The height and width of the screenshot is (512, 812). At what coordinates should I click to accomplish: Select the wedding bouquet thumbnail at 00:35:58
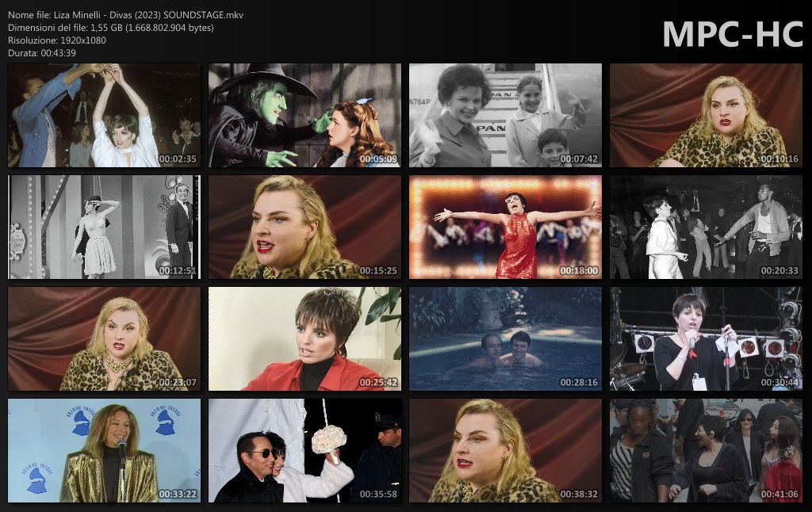(304, 451)
